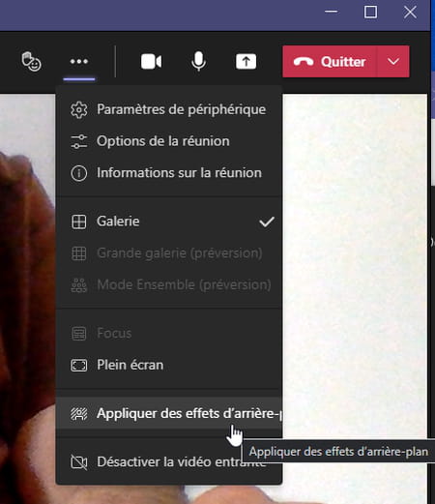This screenshot has width=435, height=504.
Task: Mute the microphone
Action: (198, 61)
